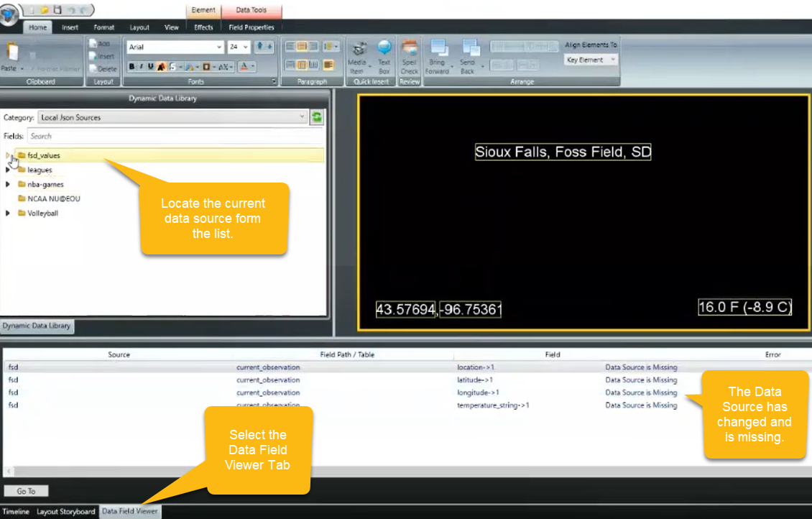This screenshot has width=812, height=519.
Task: Toggle bold formatting
Action: (x=132, y=67)
